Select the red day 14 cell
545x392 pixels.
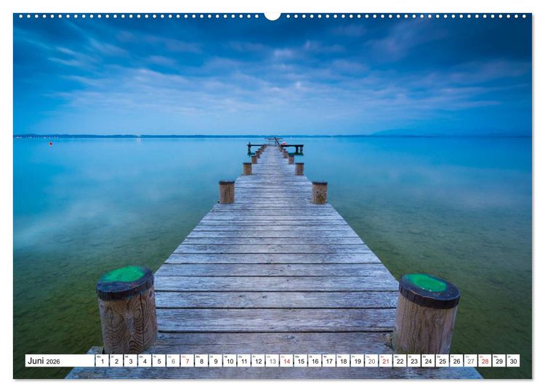click(x=287, y=360)
